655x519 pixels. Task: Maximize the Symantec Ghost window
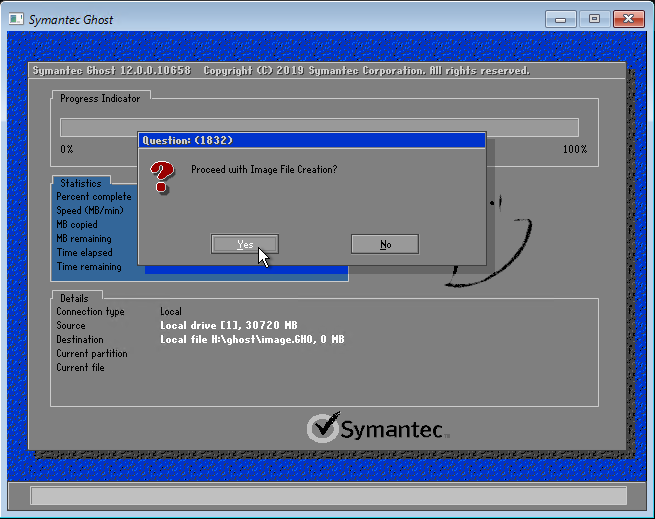(594, 19)
